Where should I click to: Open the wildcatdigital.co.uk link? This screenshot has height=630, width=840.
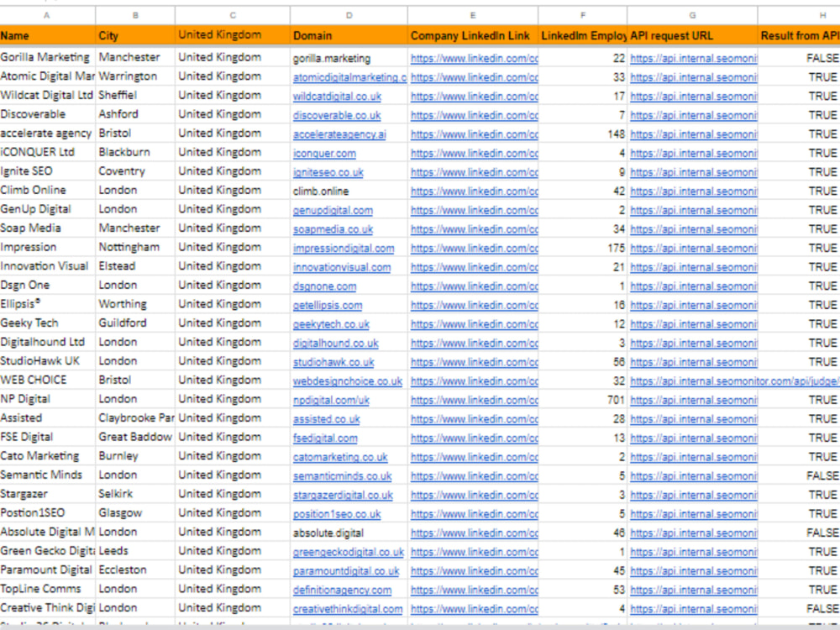pyautogui.click(x=337, y=97)
